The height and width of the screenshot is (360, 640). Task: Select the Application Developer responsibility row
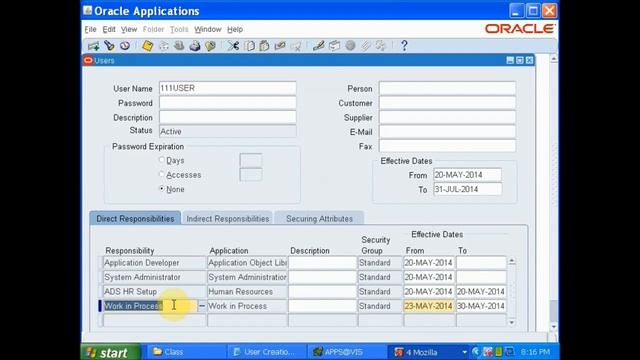154,263
